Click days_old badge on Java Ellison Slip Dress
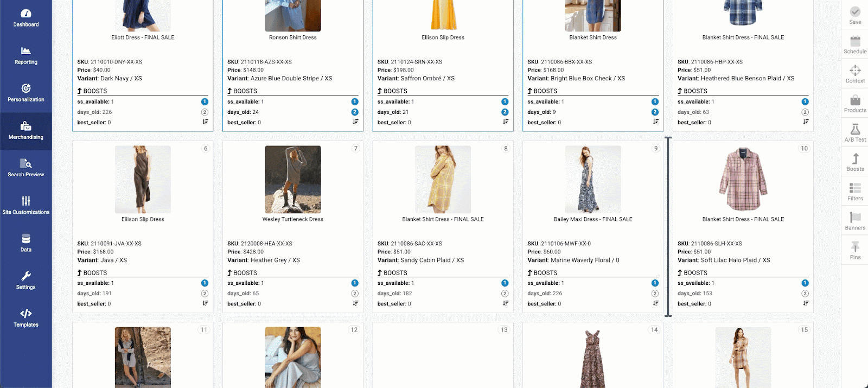Screen dimensions: 868x388 (x=205, y=293)
